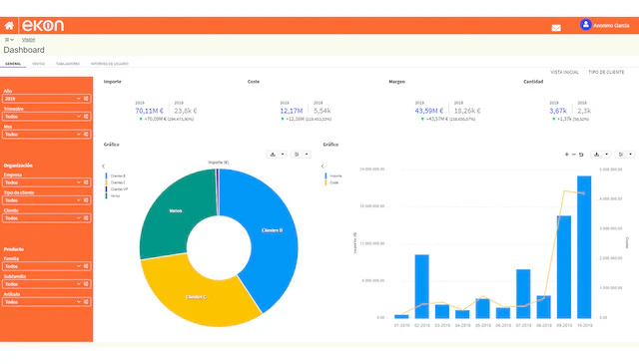This screenshot has height=364, width=639.
Task: Download the bar chart data
Action: coord(597,155)
